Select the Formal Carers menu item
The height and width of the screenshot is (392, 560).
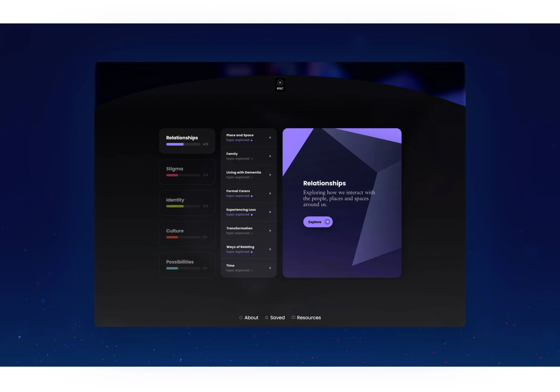248,193
